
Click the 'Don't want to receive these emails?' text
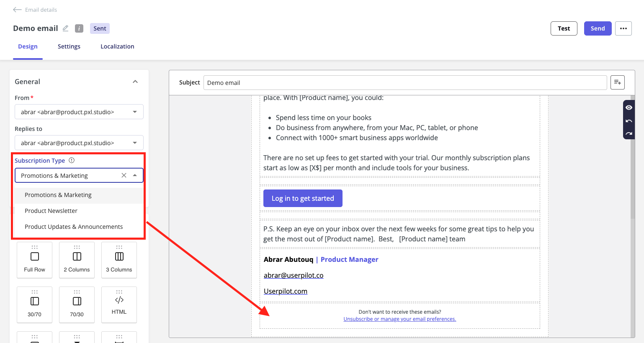(x=400, y=312)
